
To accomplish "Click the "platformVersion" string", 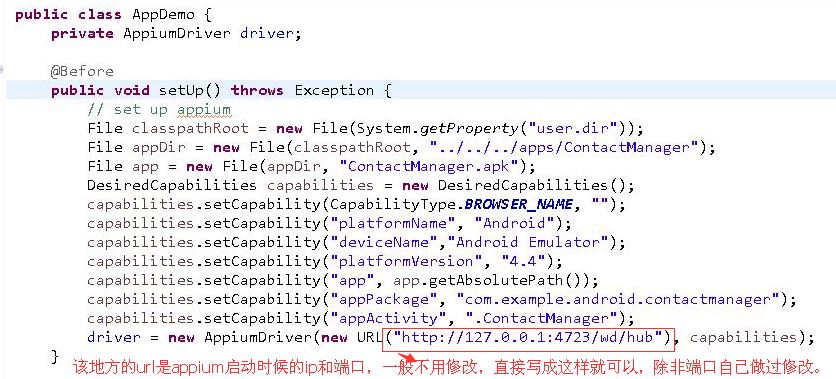I will pos(406,262).
